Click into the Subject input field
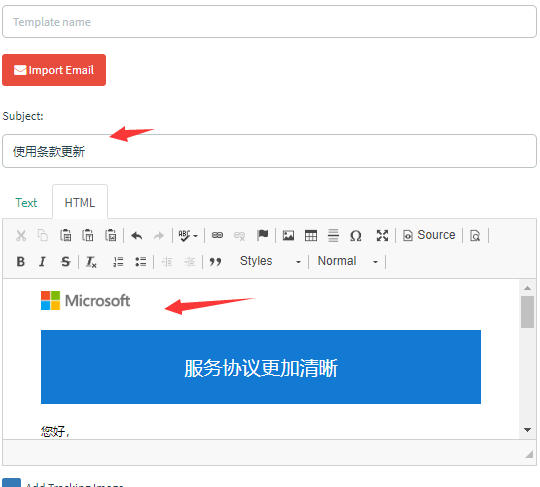This screenshot has width=540, height=487. pos(269,151)
